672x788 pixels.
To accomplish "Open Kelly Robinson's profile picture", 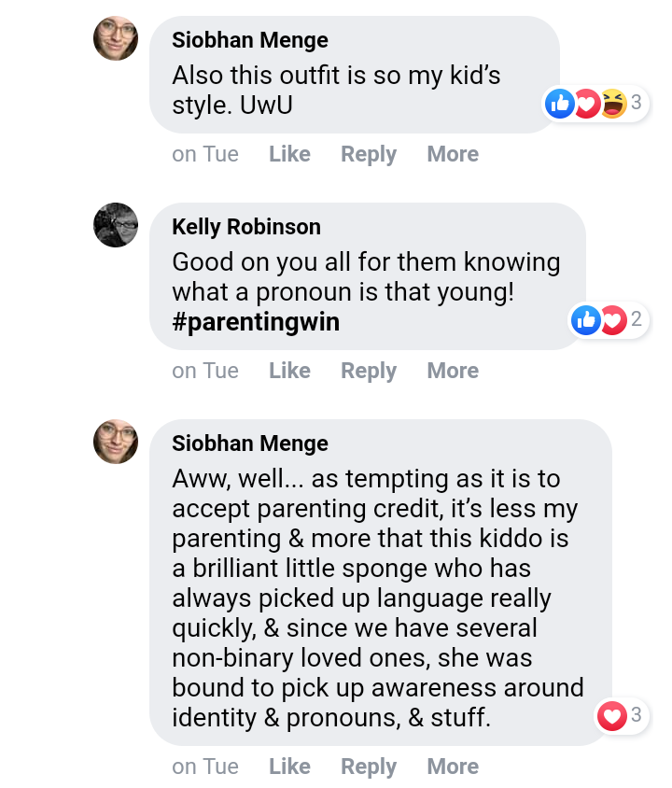I will point(116,225).
